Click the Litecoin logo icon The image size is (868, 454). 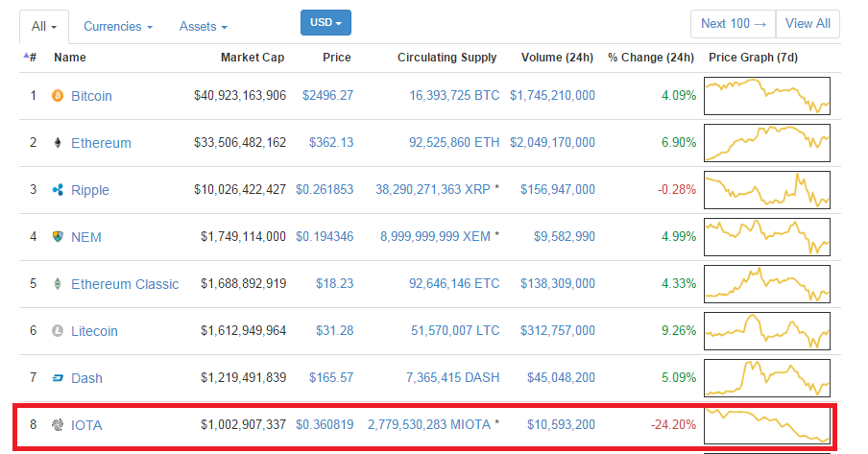pyautogui.click(x=58, y=331)
